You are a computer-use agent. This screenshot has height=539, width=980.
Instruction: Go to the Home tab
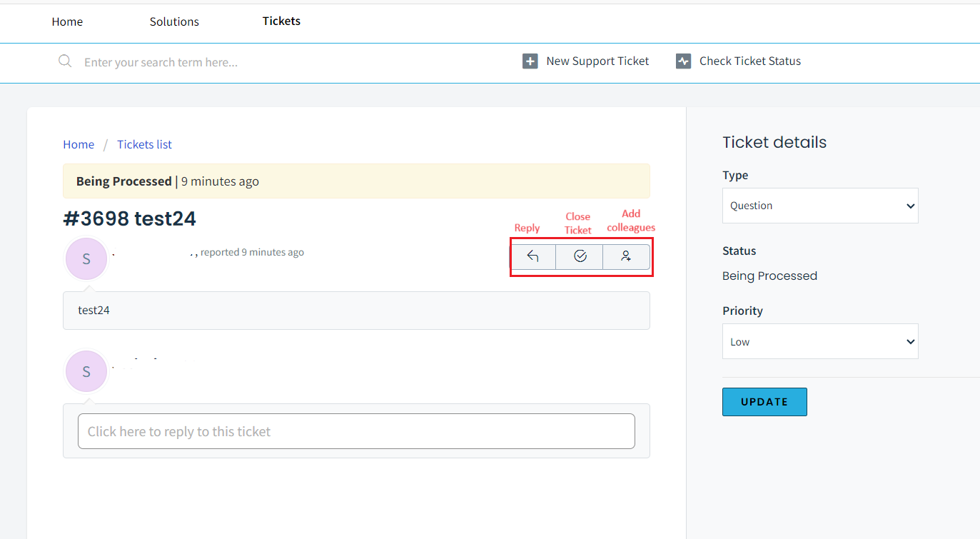[x=67, y=21]
